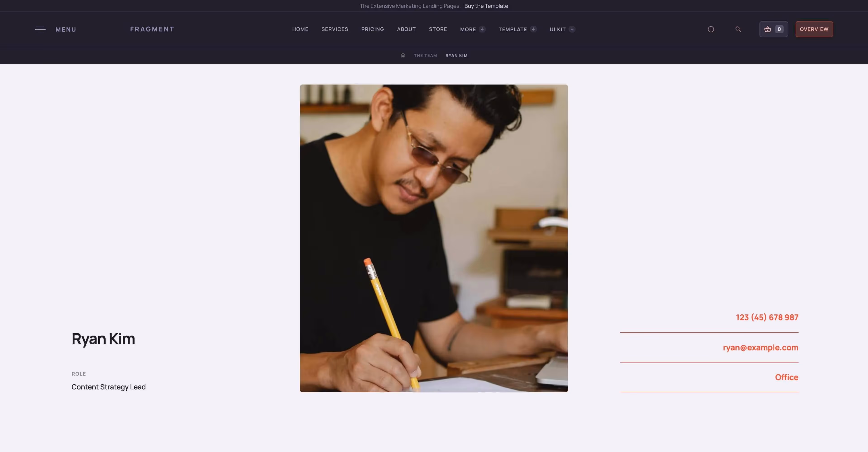The image size is (868, 452).
Task: Expand the UI KIT dropdown menu
Action: point(562,29)
